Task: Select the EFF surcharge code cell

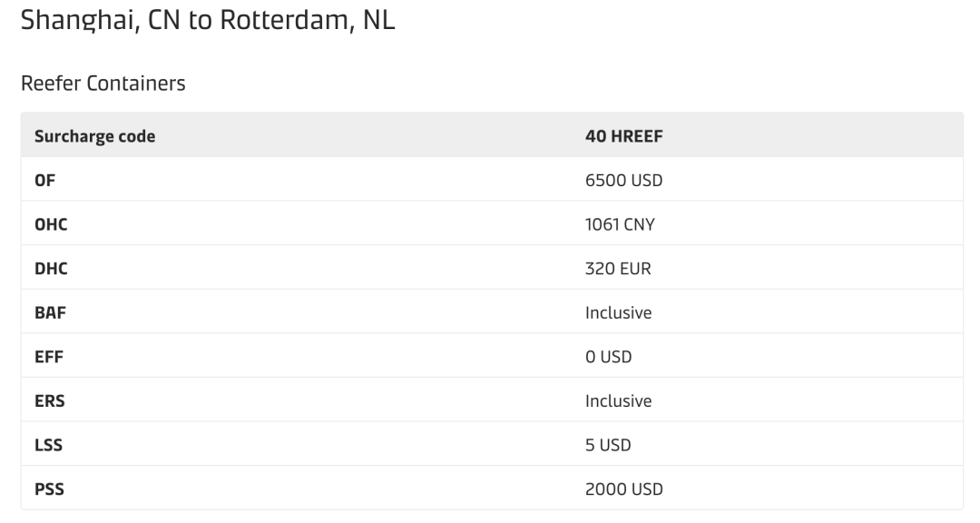Action: (x=47, y=356)
